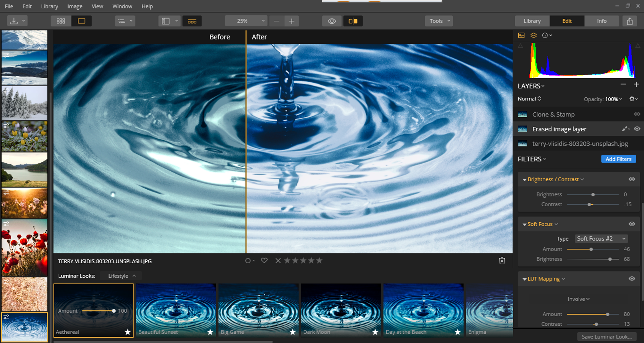644x343 pixels.
Task: Click brush mask icon on Erased image layer
Action: click(626, 129)
